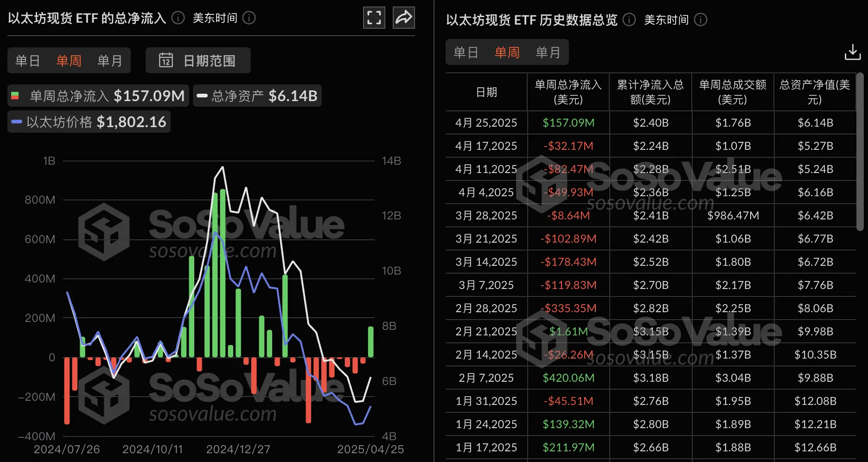This screenshot has width=868, height=462.
Task: Click the blue line swatch of 以太坊价格
Action: [x=17, y=122]
